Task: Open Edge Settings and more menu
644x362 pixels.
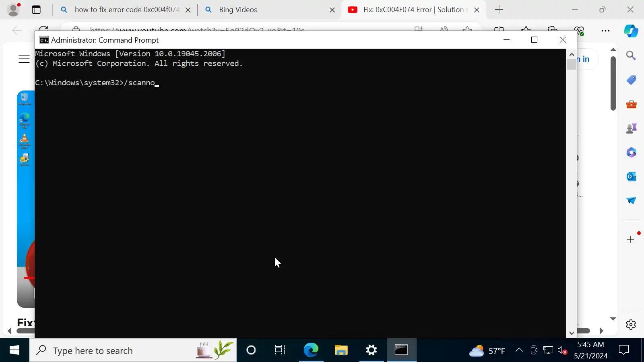Action: click(x=605, y=30)
